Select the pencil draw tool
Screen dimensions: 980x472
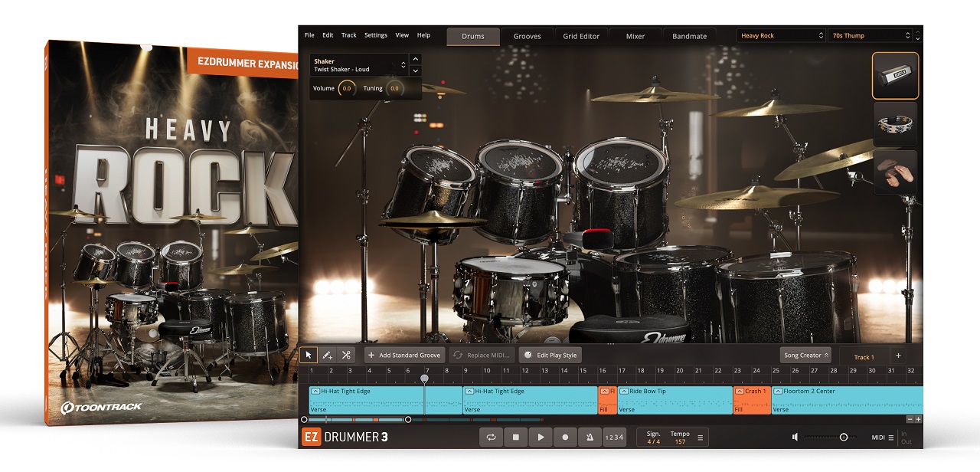click(x=327, y=355)
